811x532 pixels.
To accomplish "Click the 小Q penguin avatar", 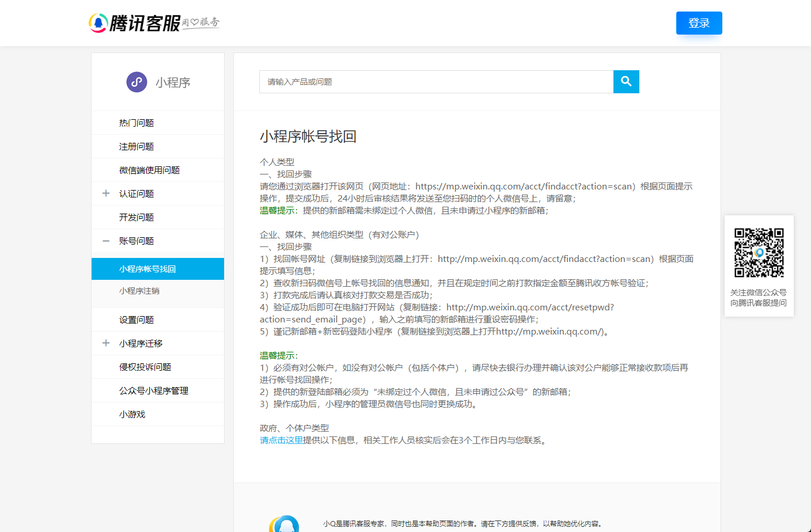I will (285, 523).
